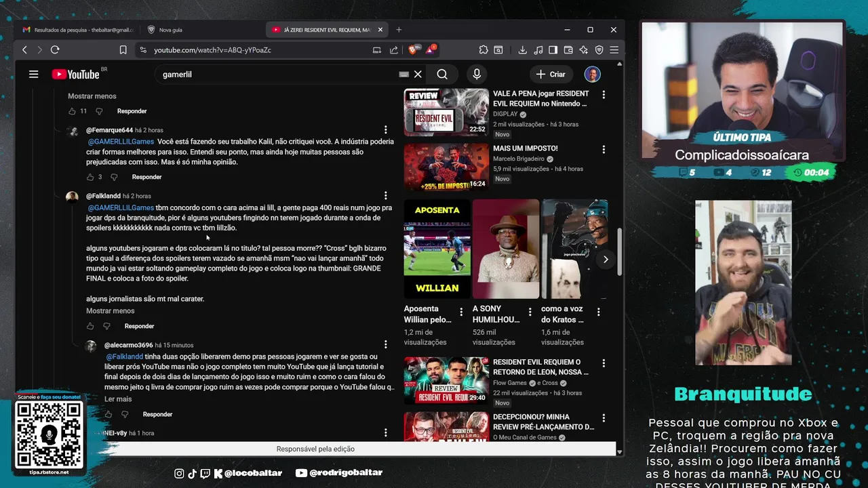Screen dimensions: 868x488
Task: Expand the @alecarmo3696 comment with Ler mais
Action: pos(118,399)
